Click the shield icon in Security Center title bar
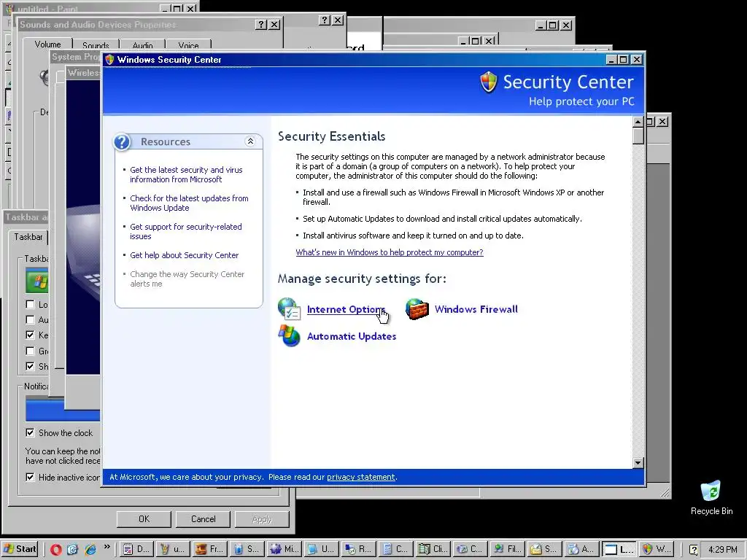 click(109, 60)
